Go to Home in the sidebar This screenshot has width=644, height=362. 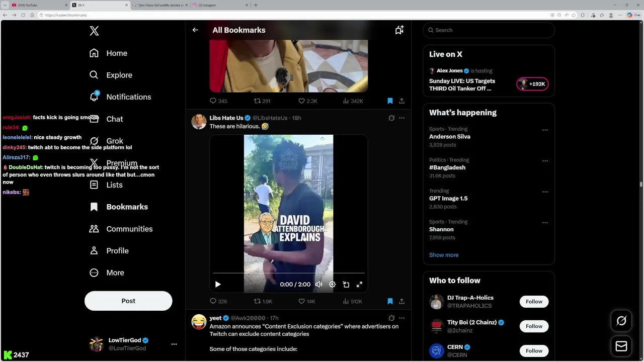(108, 53)
